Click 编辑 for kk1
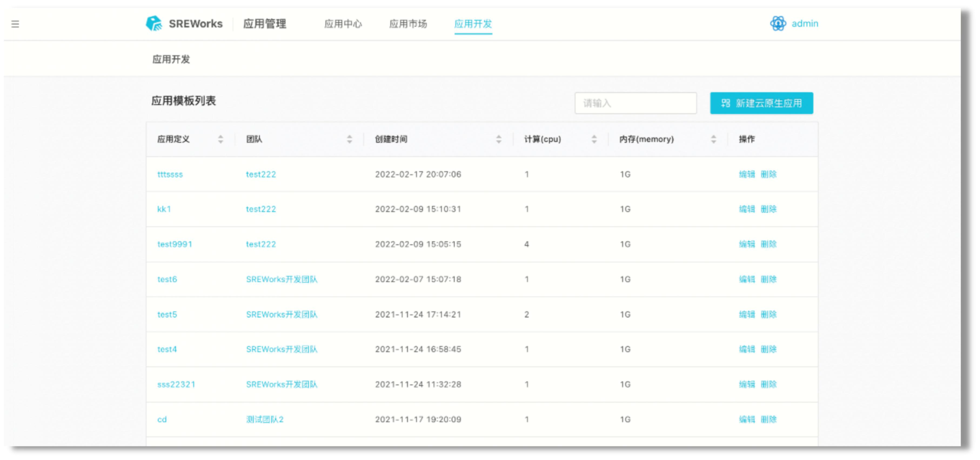 pos(747,209)
